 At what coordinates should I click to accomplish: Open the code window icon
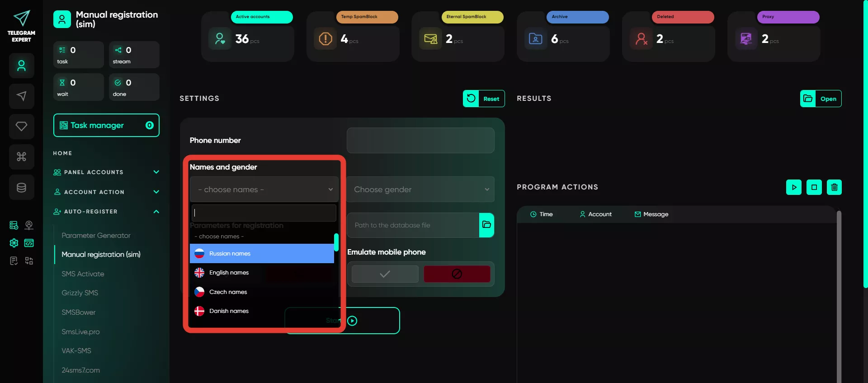tap(29, 243)
